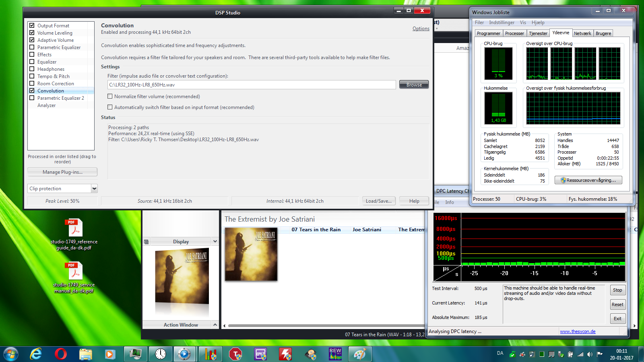
Task: Open the Action Center flag tray icon
Action: click(x=600, y=354)
